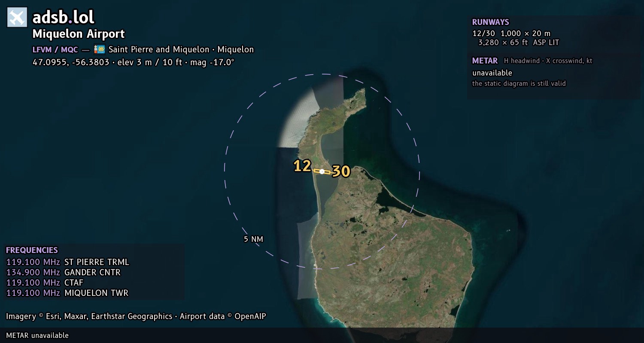
Task: Select the MIQUELON TWR frequency row
Action: click(x=67, y=293)
